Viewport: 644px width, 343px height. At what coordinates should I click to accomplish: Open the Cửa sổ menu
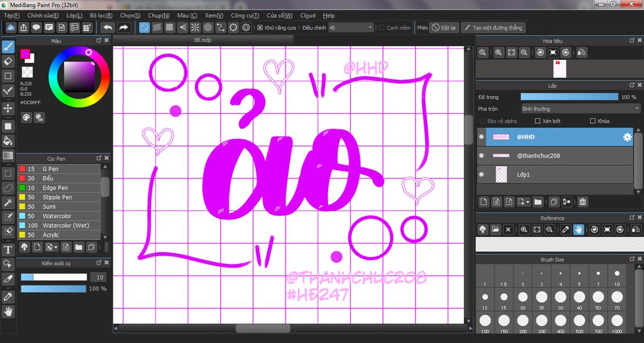point(279,16)
